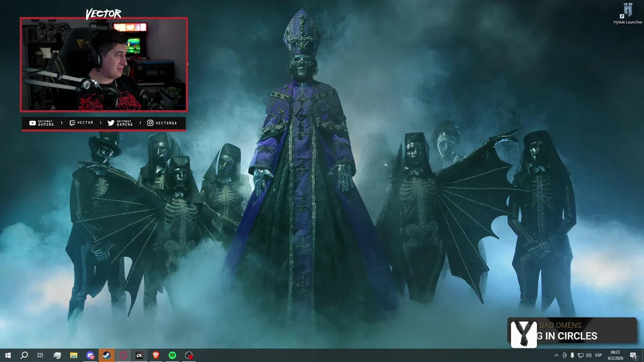Launch Brave browser from taskbar
Image resolution: width=644 pixels, height=362 pixels.
pos(156,355)
